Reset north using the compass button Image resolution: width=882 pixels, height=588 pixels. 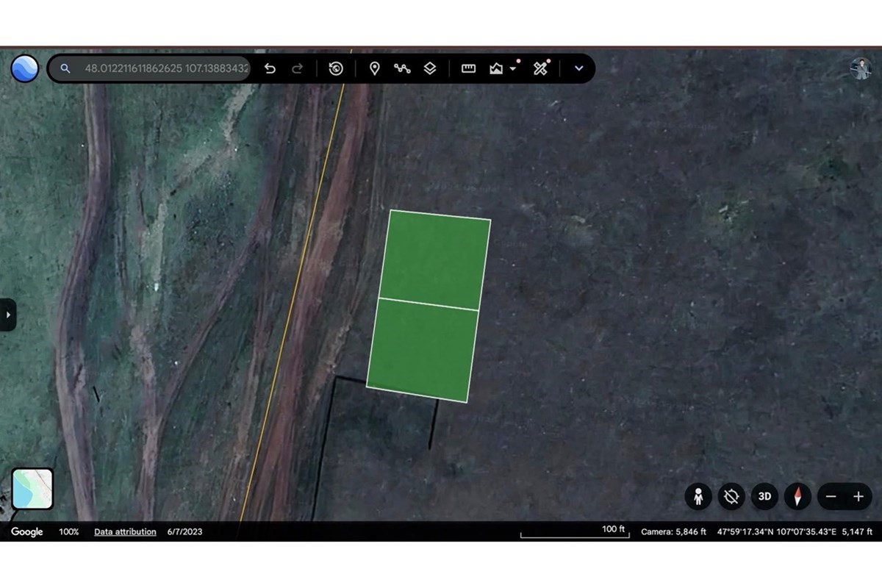797,497
